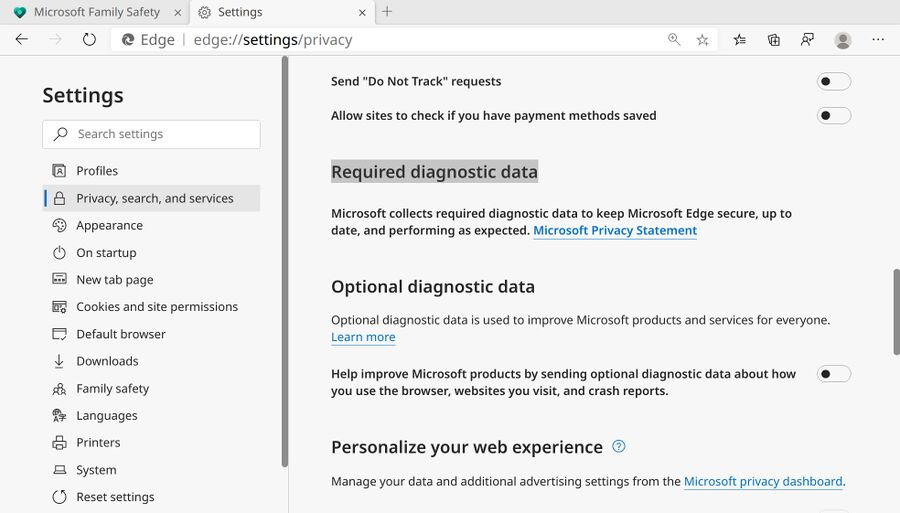Open Family safety settings
Screen dimensions: 900x513
pyautogui.click(x=152, y=388)
